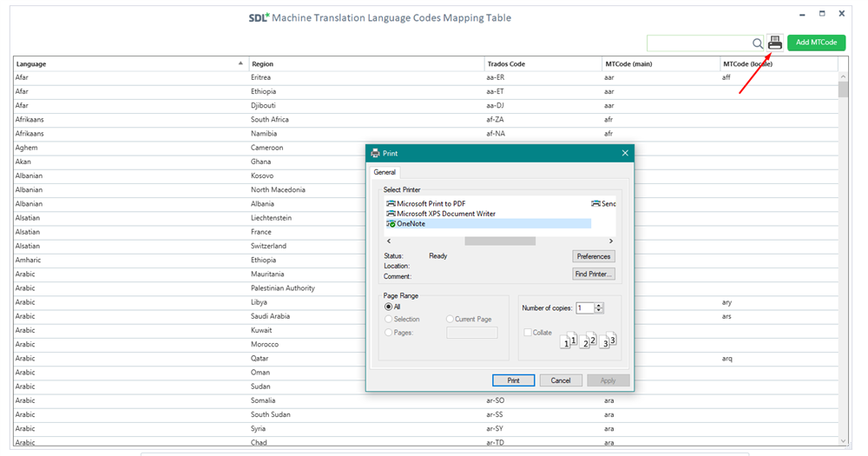
Task: Toggle the Collate checkbox
Action: point(528,333)
